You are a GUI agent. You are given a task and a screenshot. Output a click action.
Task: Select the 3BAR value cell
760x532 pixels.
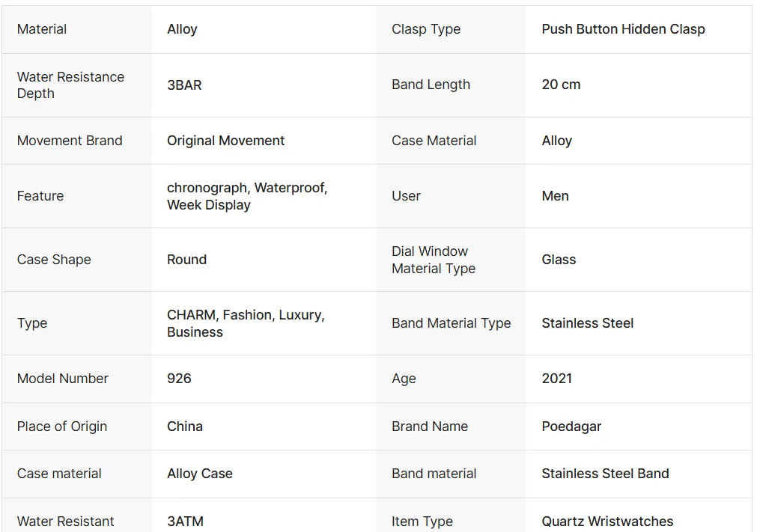[184, 85]
